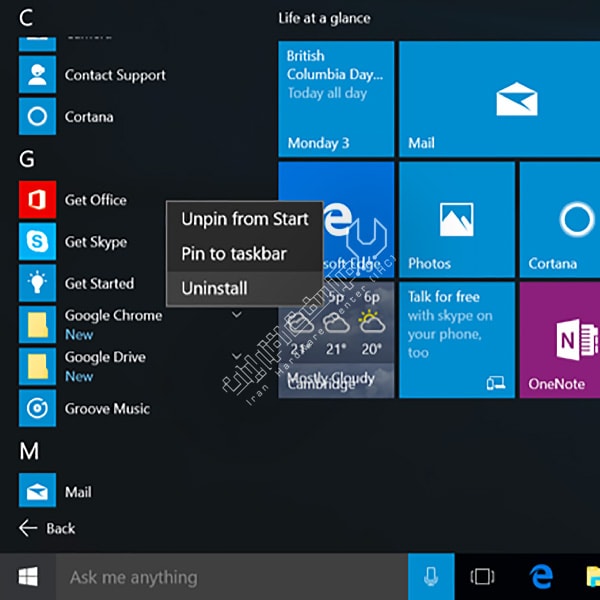The image size is (600, 600).
Task: Open the OneNote tile
Action: (x=560, y=340)
